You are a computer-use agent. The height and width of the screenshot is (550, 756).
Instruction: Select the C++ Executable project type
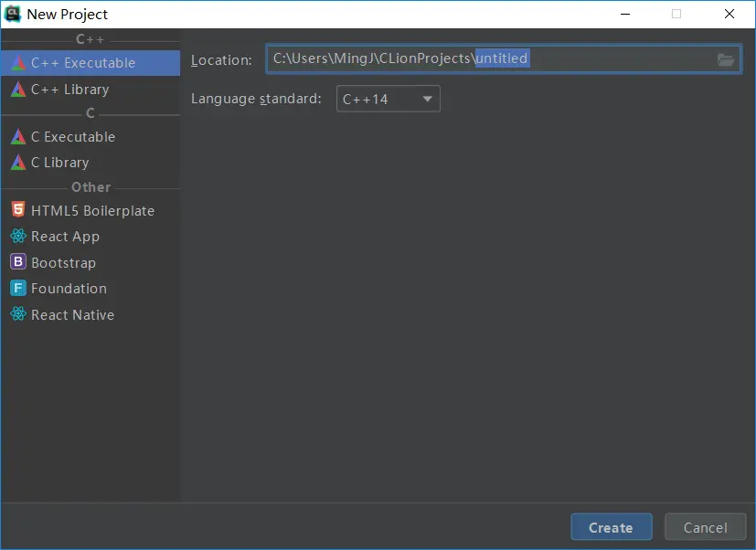(91, 63)
